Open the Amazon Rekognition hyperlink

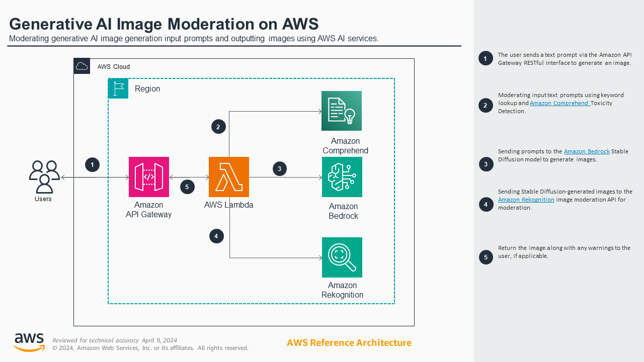(x=526, y=200)
